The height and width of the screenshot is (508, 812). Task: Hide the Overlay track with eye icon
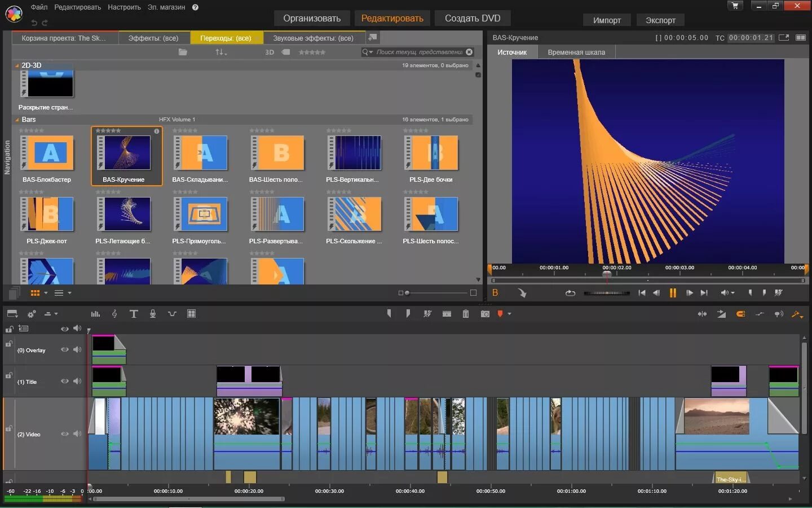pyautogui.click(x=65, y=350)
